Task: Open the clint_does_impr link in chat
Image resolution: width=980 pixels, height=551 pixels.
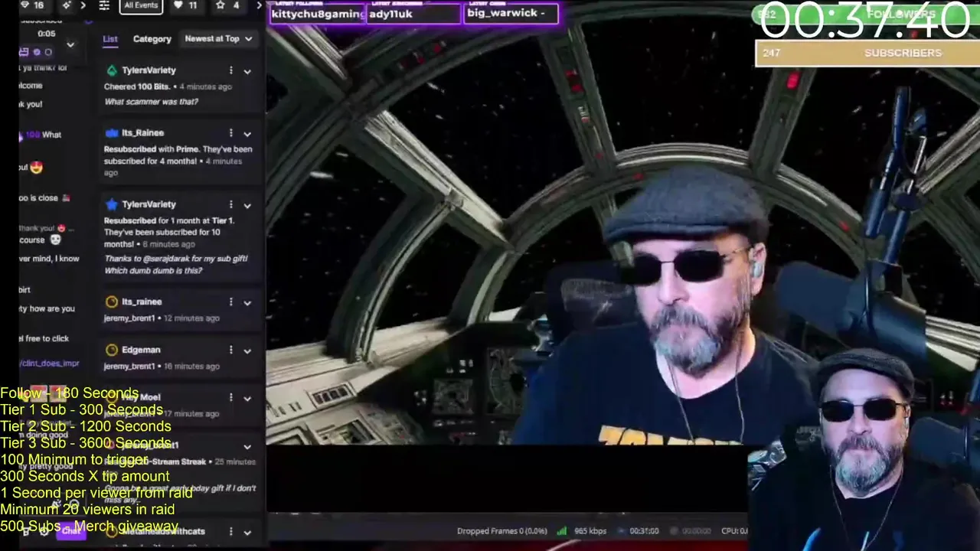Action: [50, 363]
